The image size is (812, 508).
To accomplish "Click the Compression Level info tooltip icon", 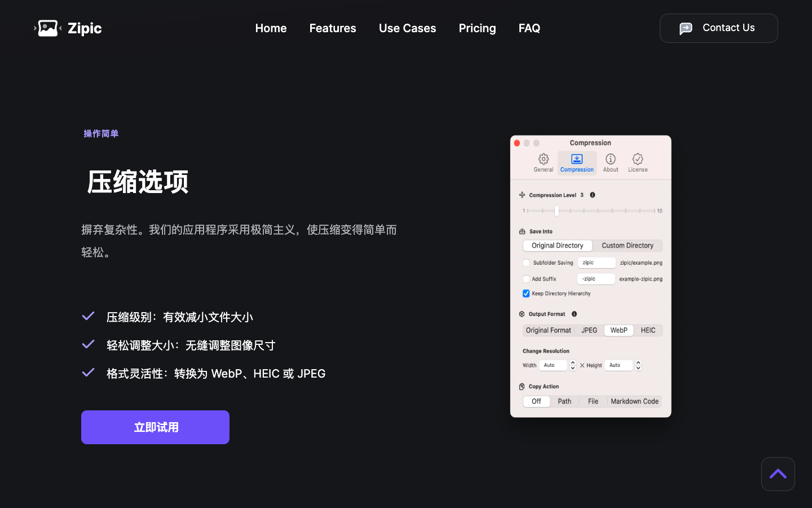I will coord(592,195).
